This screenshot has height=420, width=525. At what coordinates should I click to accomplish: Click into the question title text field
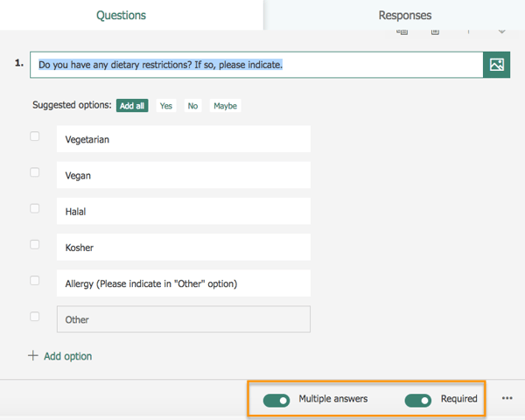pyautogui.click(x=256, y=65)
